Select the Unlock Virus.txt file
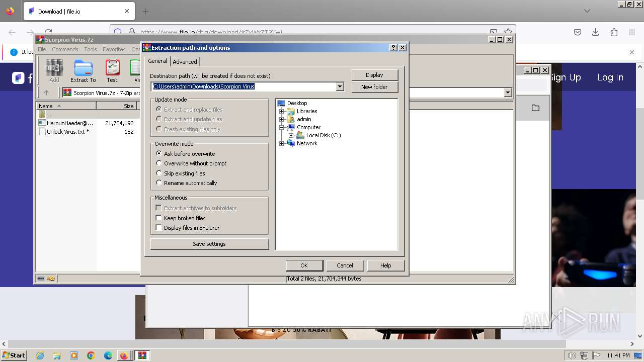Screen dimensions: 644x362 click(x=64, y=132)
